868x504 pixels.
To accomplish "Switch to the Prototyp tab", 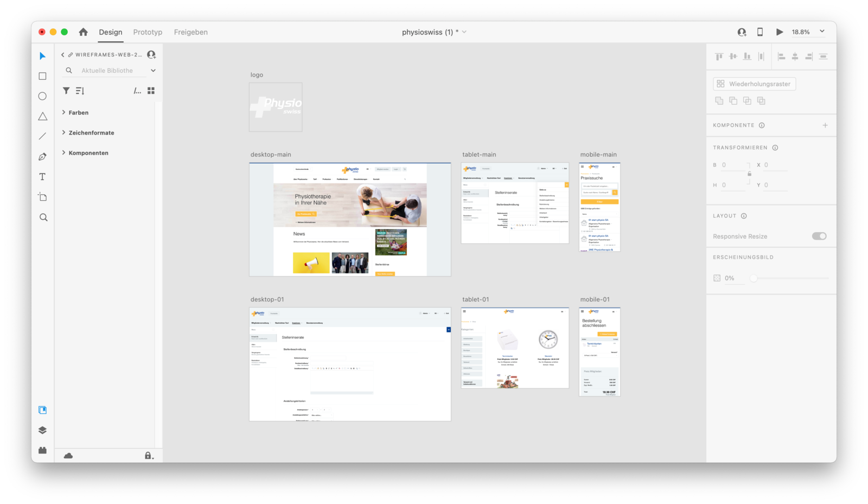I will point(148,32).
